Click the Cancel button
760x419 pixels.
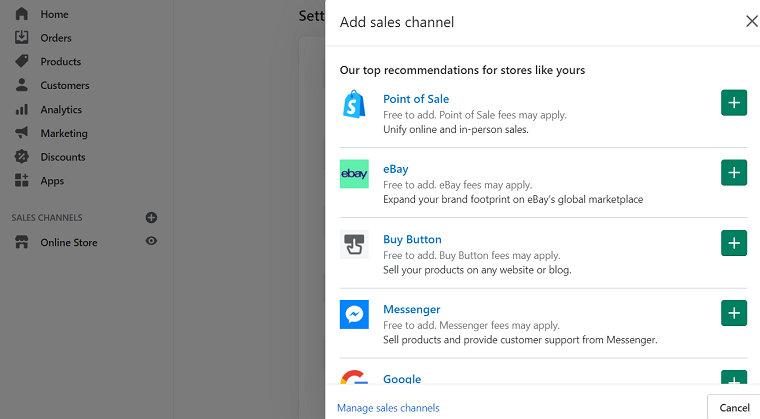point(734,408)
